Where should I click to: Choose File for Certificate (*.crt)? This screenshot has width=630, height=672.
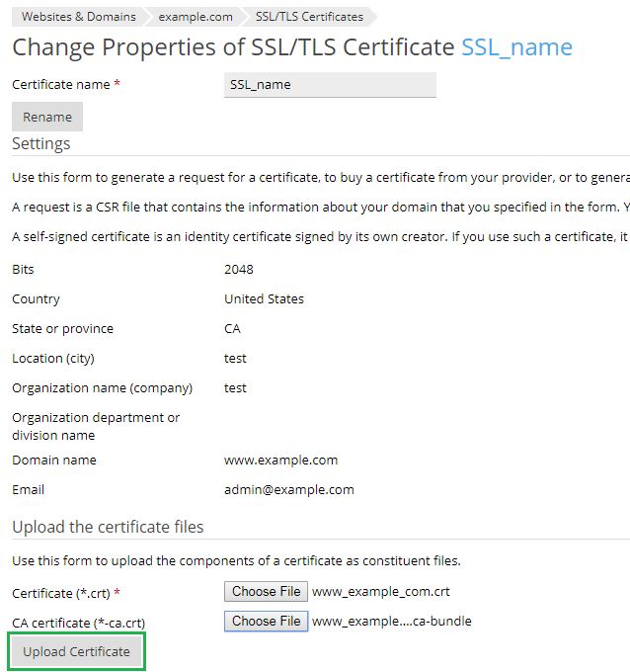tap(266, 592)
